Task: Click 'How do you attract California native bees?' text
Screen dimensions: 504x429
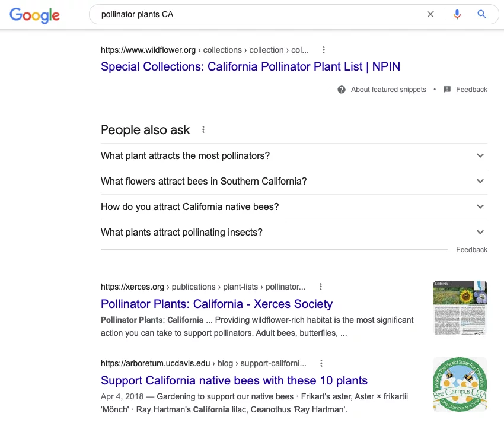Action: point(190,206)
